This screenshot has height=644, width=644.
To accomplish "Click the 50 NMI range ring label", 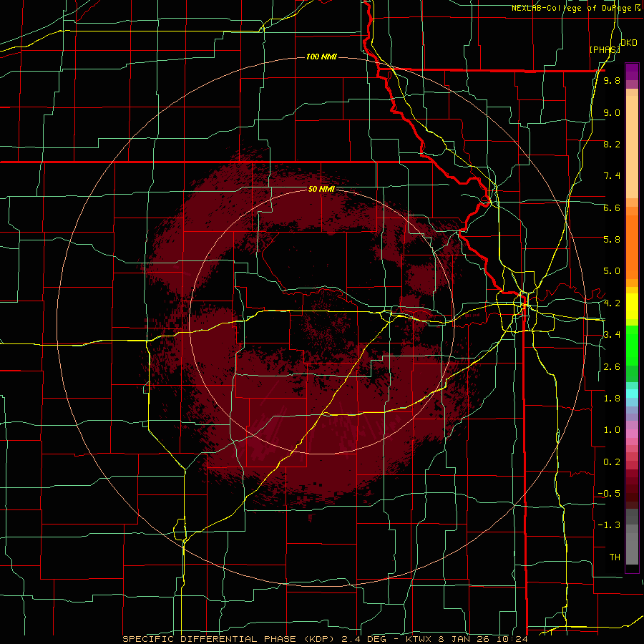I will 321,189.
